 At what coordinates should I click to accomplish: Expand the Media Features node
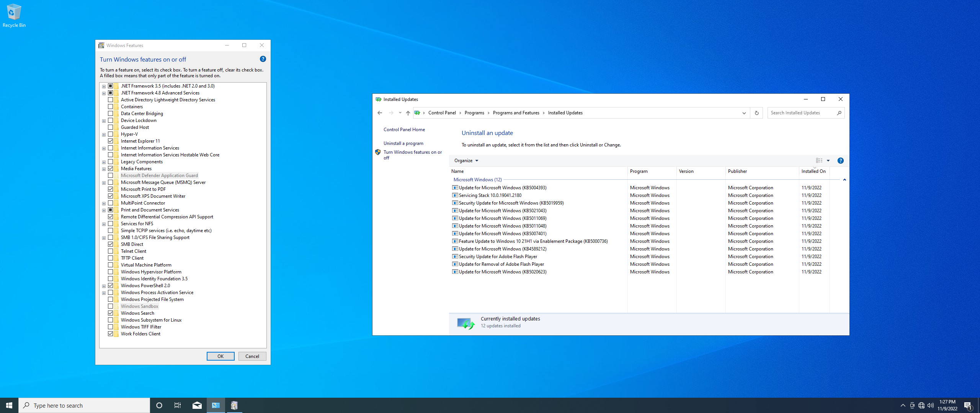pyautogui.click(x=104, y=169)
